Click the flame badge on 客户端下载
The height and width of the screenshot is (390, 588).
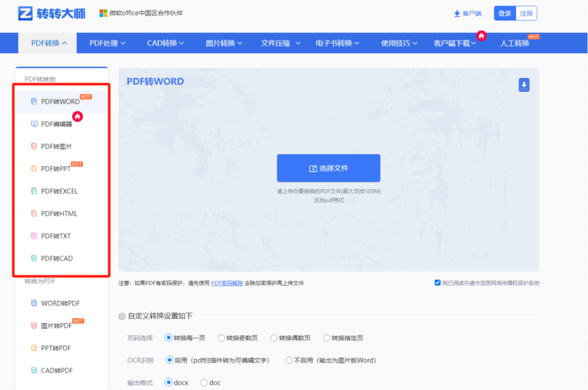[481, 36]
